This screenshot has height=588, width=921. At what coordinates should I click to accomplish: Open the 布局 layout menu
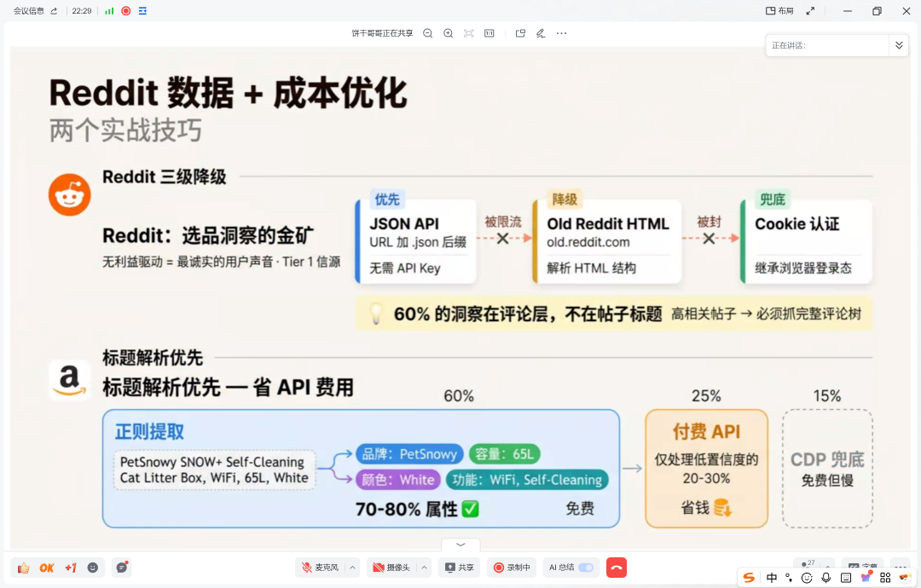pyautogui.click(x=779, y=10)
